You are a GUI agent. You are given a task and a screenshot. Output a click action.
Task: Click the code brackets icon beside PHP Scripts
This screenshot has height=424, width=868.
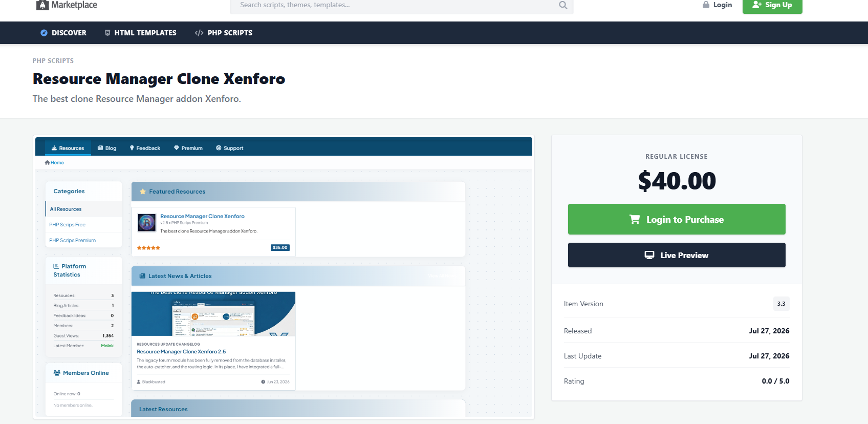click(x=199, y=33)
